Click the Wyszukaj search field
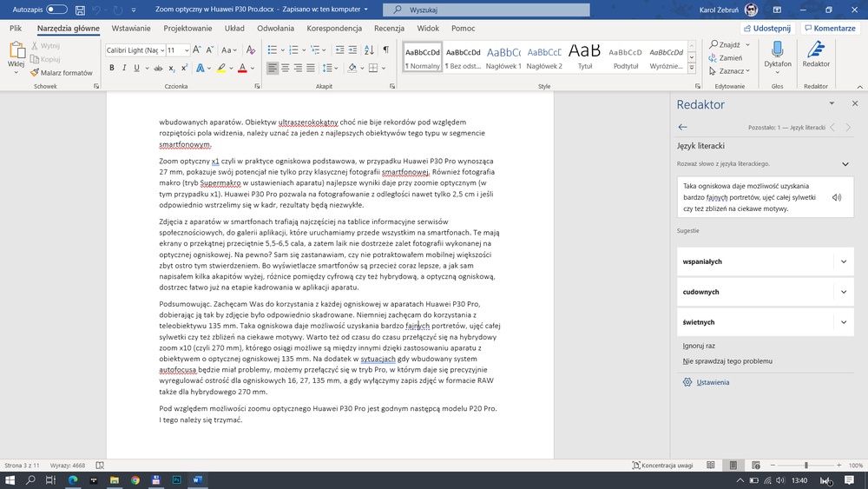This screenshot has width=868, height=489. [x=486, y=10]
